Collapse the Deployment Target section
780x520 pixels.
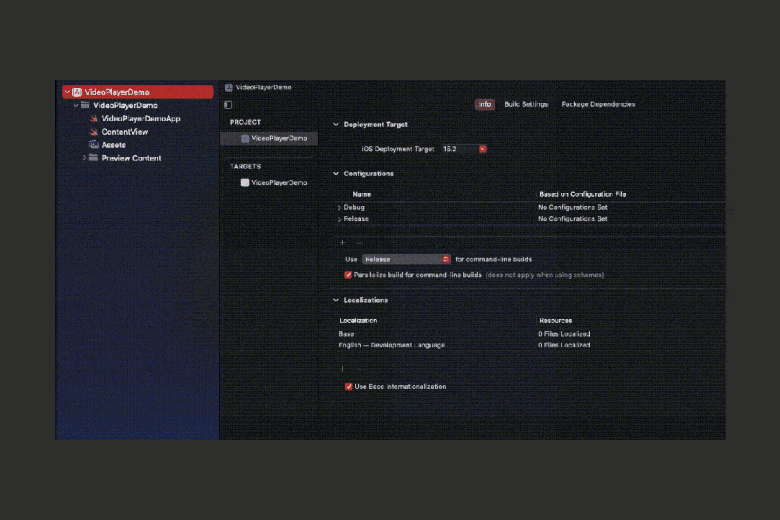(336, 124)
